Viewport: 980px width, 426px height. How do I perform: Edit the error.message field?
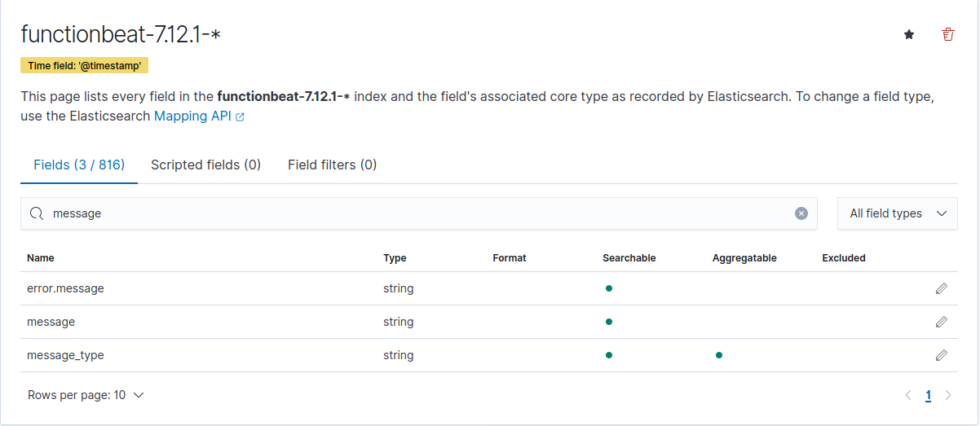point(941,288)
